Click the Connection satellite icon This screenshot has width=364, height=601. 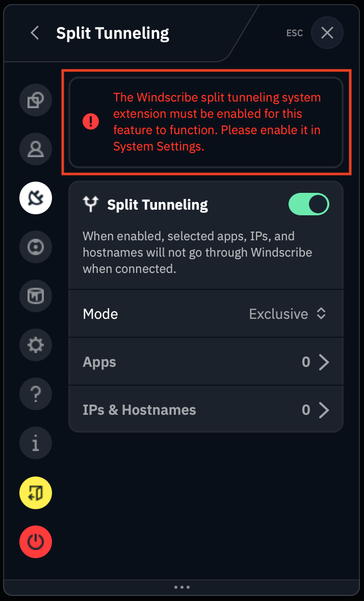coord(35,198)
